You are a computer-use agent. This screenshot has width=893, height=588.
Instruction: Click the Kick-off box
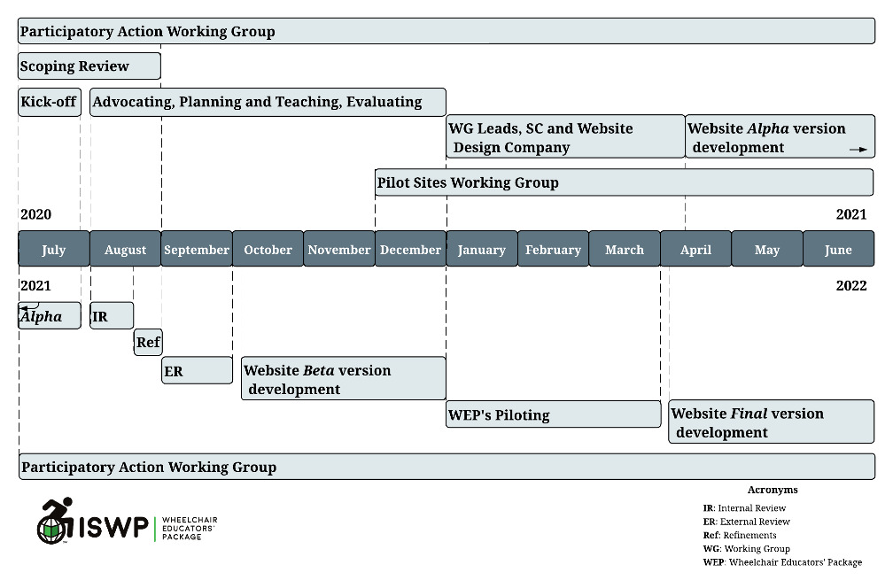pyautogui.click(x=50, y=103)
